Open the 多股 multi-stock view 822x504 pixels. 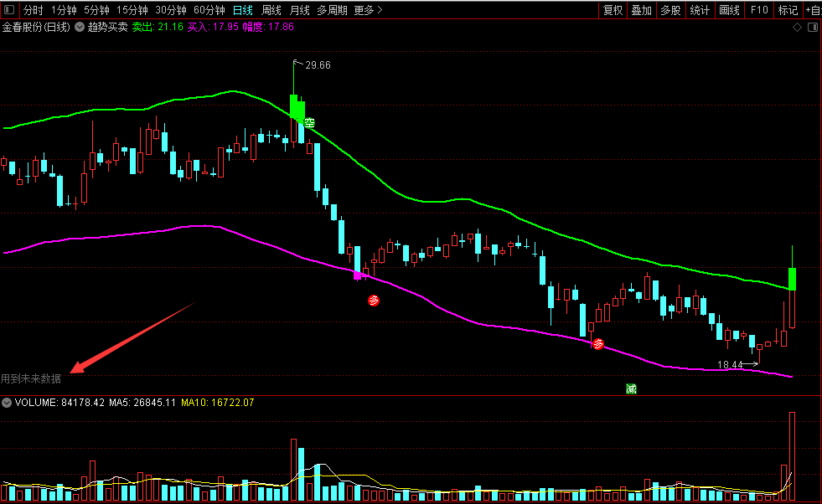pyautogui.click(x=670, y=10)
